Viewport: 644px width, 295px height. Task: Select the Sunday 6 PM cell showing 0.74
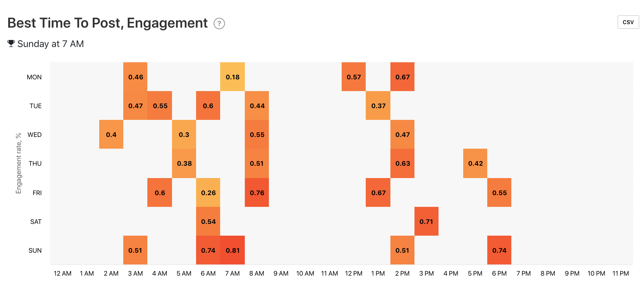tap(499, 250)
